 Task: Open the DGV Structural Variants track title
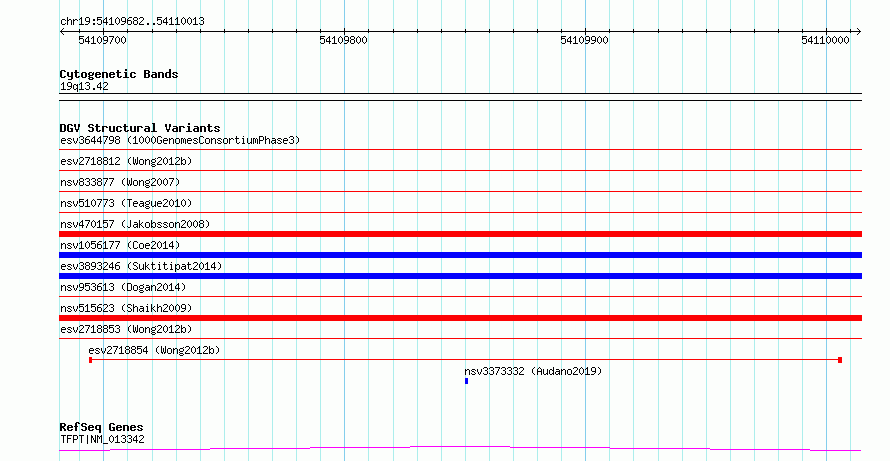coord(140,128)
